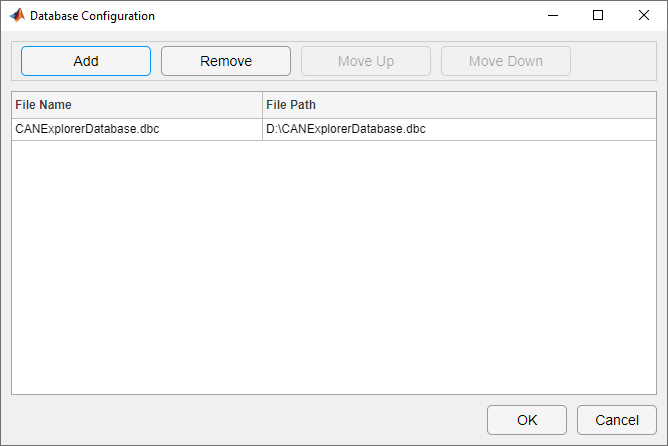Viewport: 668px width, 446px height.
Task: Cancel the Database Configuration dialog
Action: 617,420
